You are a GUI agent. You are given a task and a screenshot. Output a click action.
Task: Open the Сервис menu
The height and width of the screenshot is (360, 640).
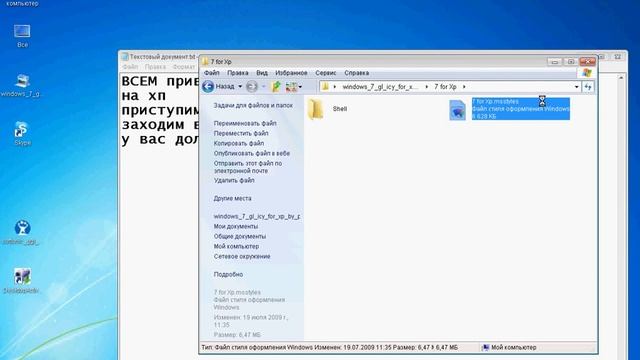[x=325, y=73]
